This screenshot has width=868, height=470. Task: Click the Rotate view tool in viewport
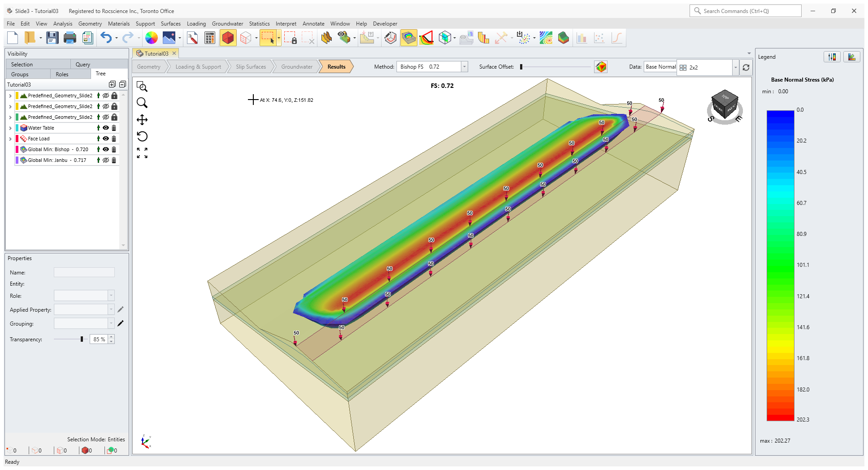[x=142, y=136]
